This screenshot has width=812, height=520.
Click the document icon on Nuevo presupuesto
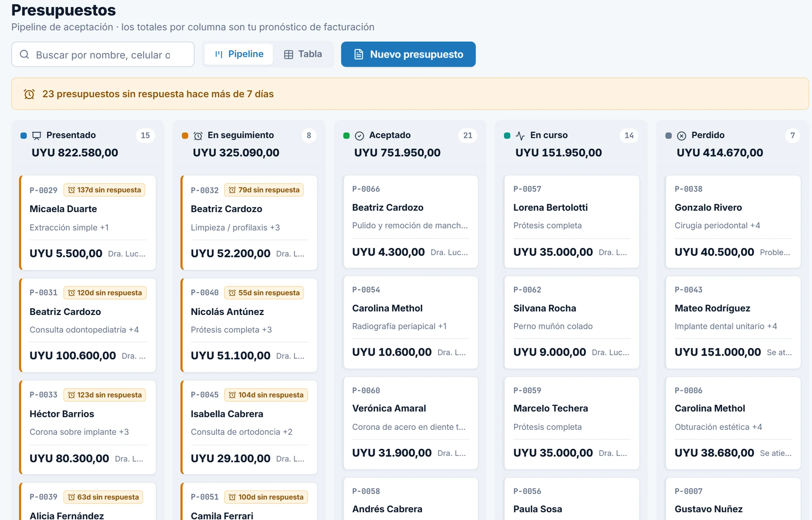[x=358, y=54]
